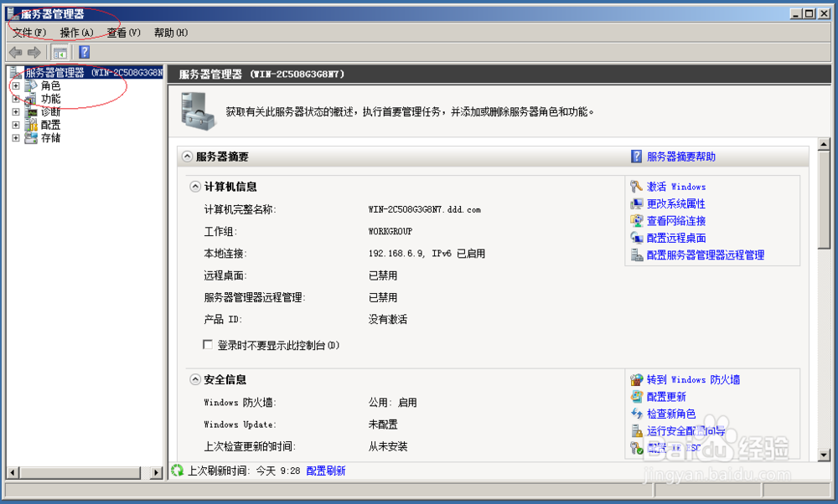Click the 激活 Windows key icon
The image size is (838, 504).
[636, 187]
